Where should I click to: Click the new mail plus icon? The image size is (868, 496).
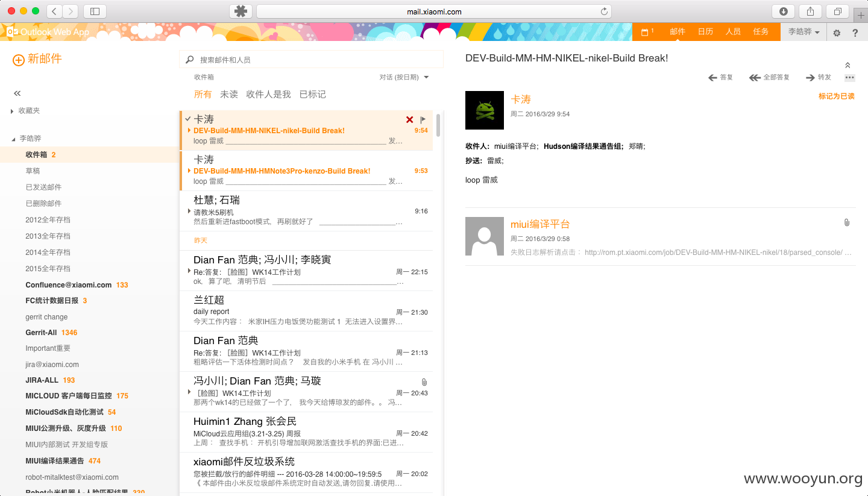click(x=19, y=60)
